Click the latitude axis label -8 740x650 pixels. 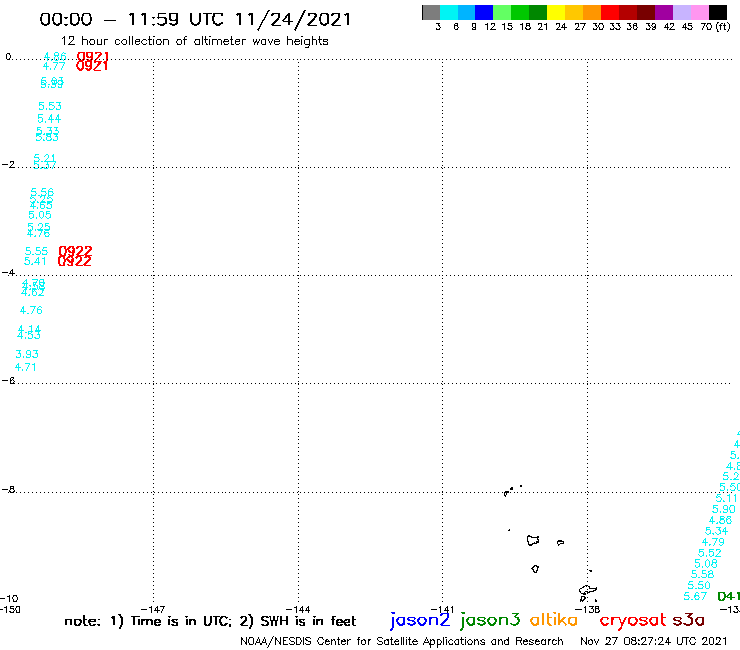click(x=8, y=490)
